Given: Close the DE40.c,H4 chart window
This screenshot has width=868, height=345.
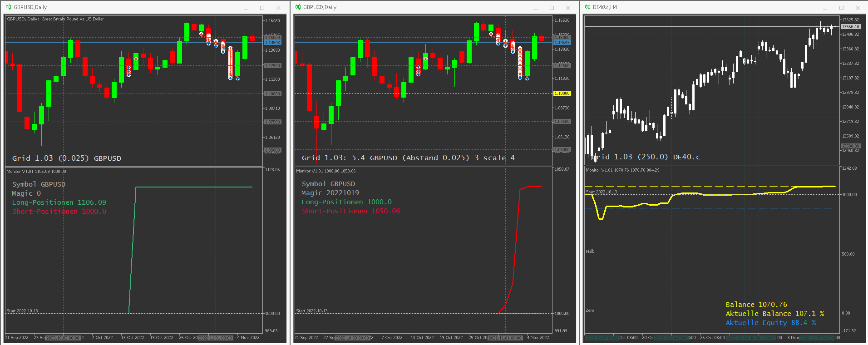Looking at the screenshot, I should (858, 8).
